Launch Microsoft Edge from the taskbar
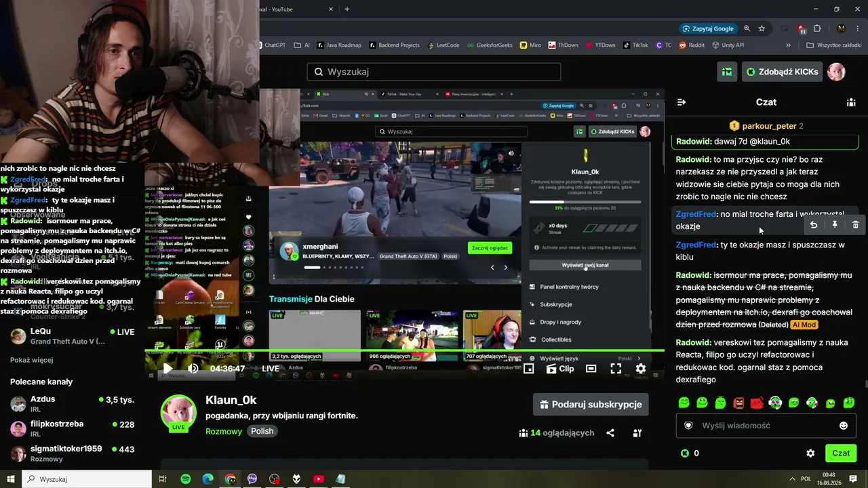The width and height of the screenshot is (868, 488). tap(208, 479)
